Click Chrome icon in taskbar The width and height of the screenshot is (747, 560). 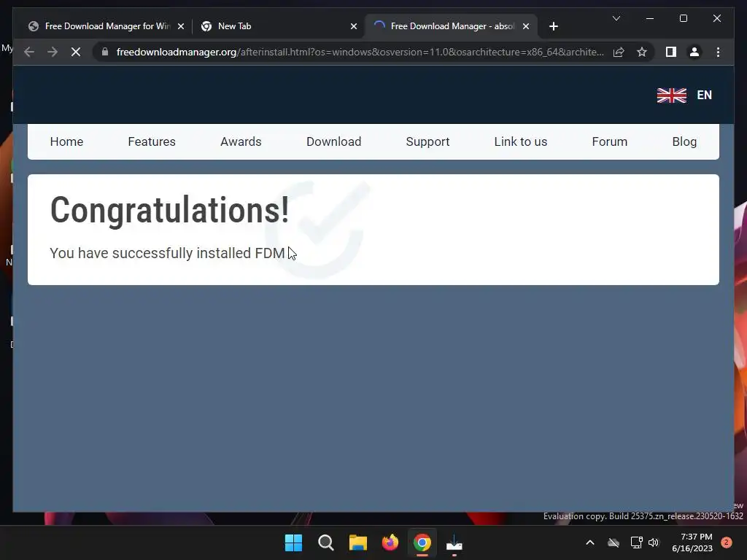422,542
